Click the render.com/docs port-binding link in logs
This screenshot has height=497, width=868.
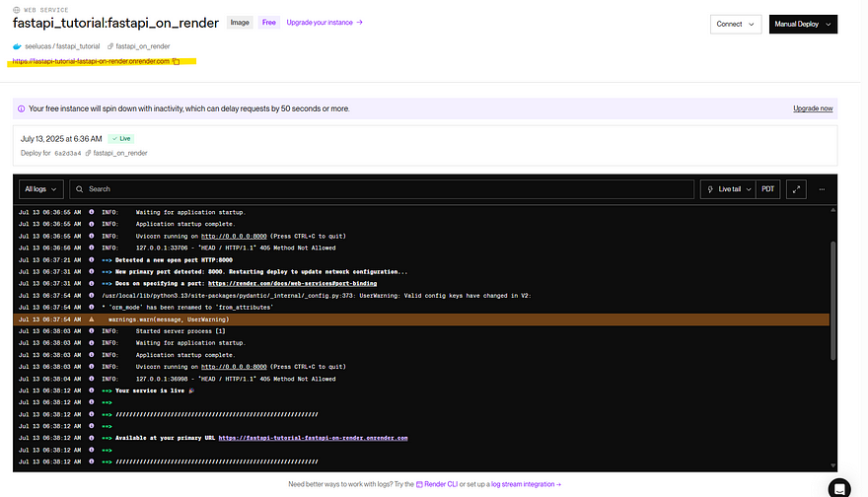pos(292,283)
